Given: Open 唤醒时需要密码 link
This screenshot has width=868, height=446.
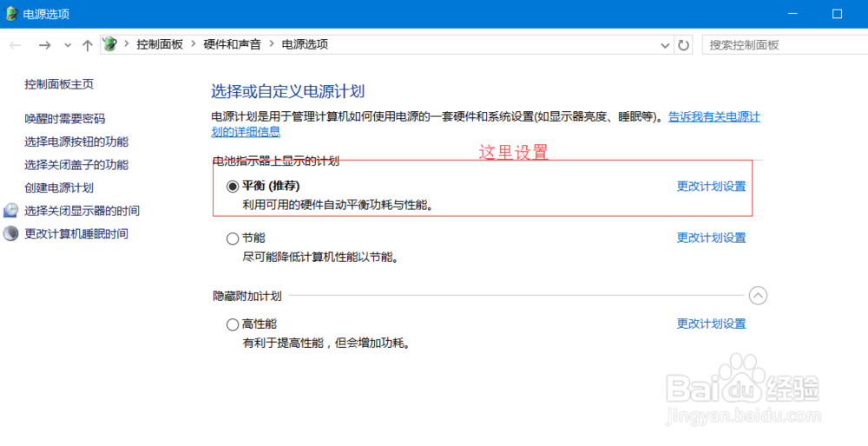Looking at the screenshot, I should [x=65, y=119].
